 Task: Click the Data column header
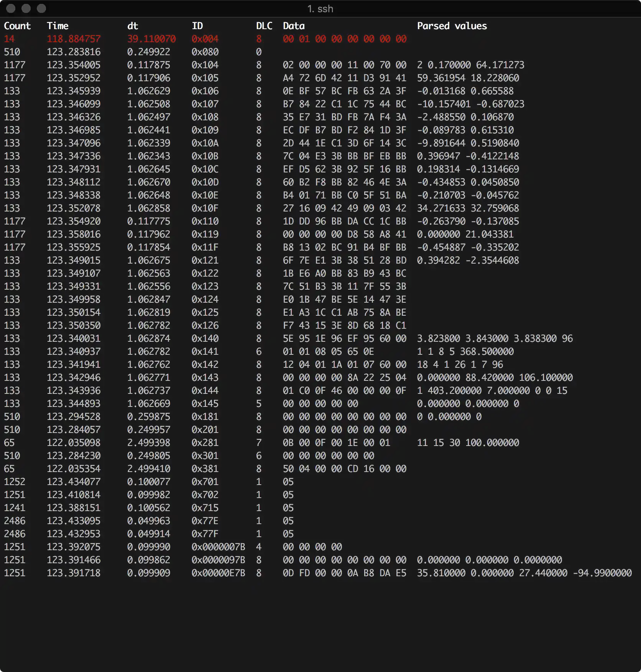[x=294, y=26]
